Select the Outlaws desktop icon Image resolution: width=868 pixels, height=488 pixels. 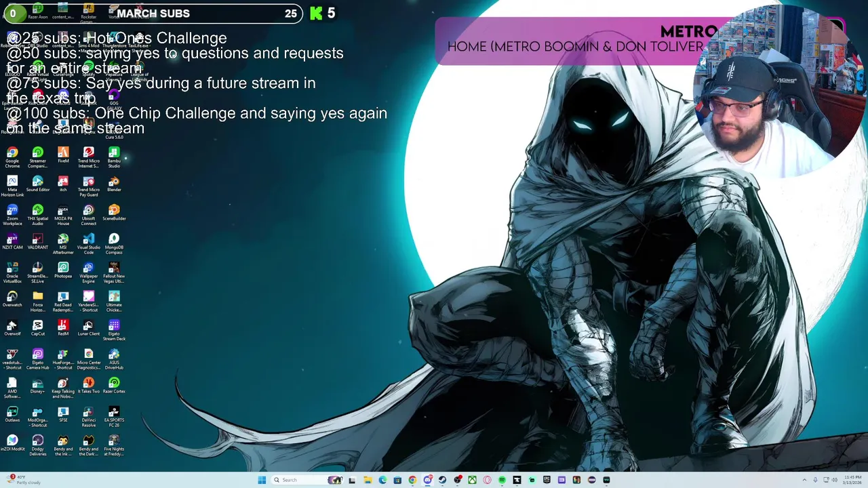pyautogui.click(x=12, y=414)
